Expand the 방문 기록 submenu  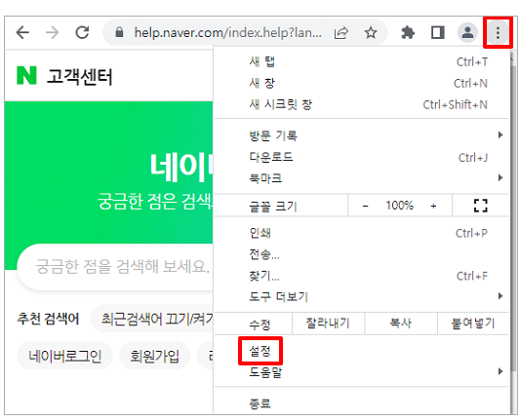pos(362,135)
